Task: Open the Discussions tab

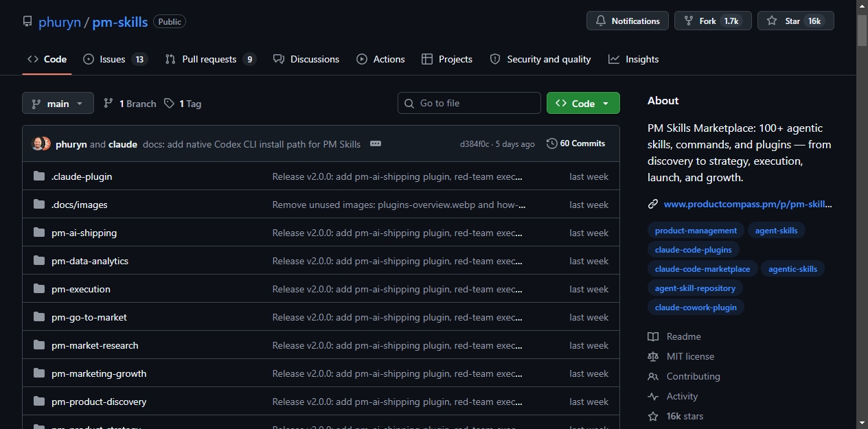Action: (306, 59)
